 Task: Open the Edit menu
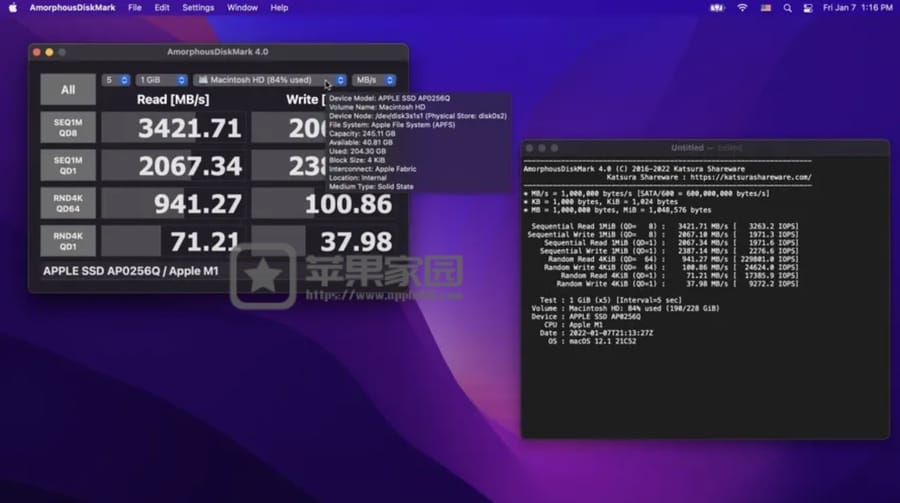(162, 7)
